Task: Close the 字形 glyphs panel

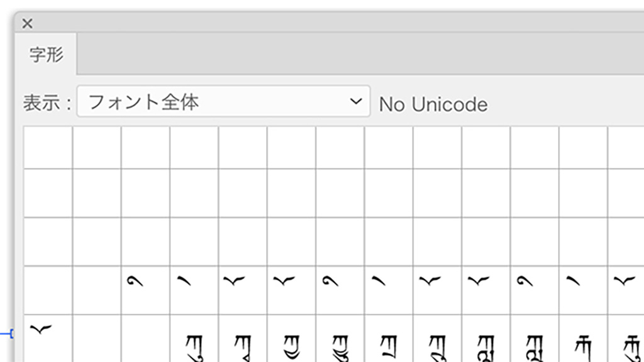Action: 27,24
